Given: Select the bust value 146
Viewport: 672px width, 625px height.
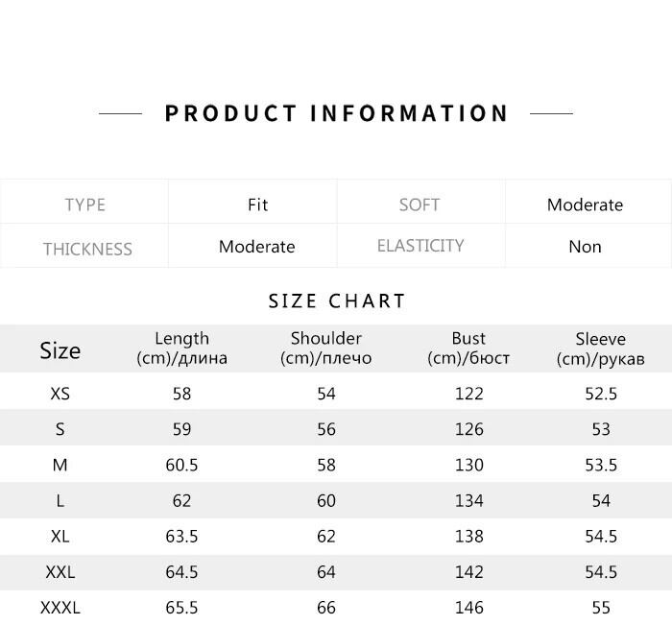Looking at the screenshot, I should coord(468,608).
